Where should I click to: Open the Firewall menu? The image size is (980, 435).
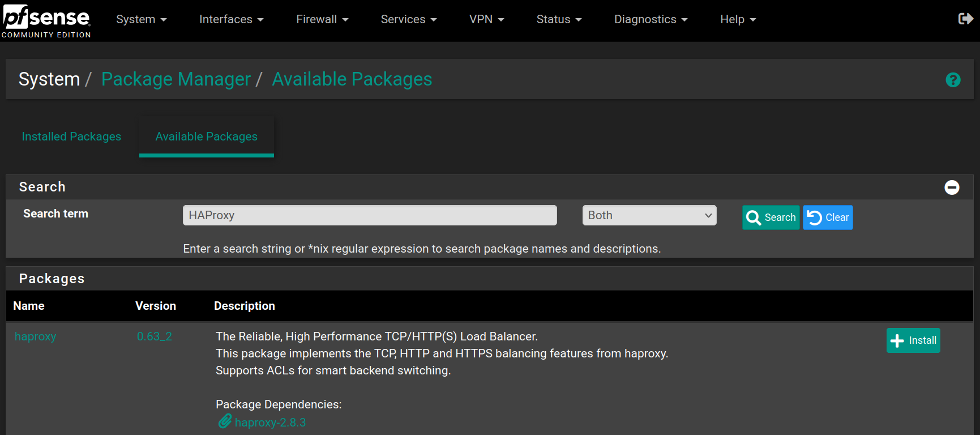coord(322,19)
